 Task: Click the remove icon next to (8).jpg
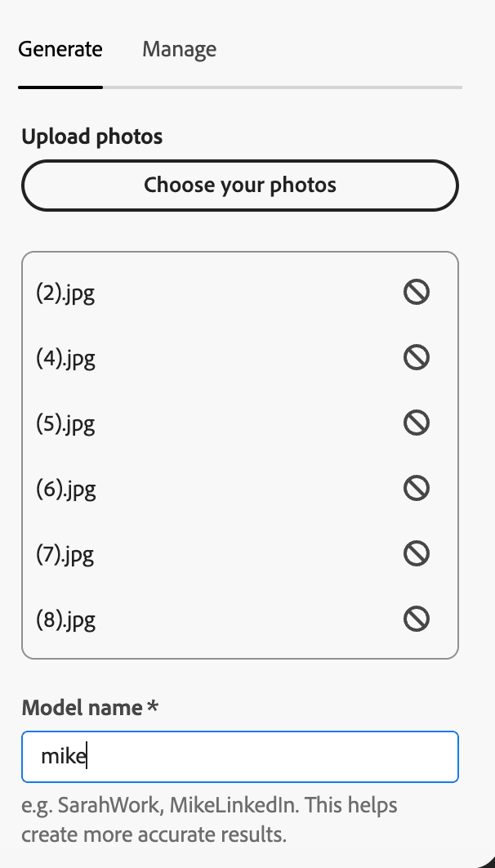point(416,619)
